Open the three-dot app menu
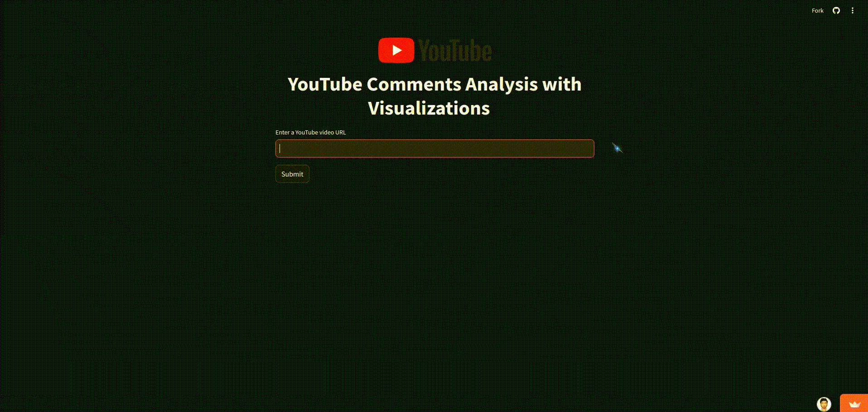868x412 pixels. 853,10
